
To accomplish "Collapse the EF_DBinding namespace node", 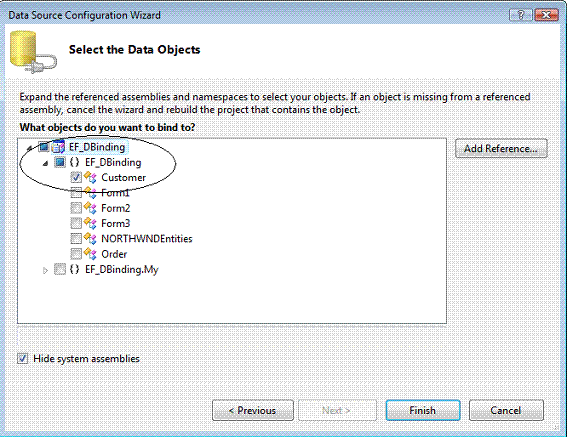I will point(45,164).
